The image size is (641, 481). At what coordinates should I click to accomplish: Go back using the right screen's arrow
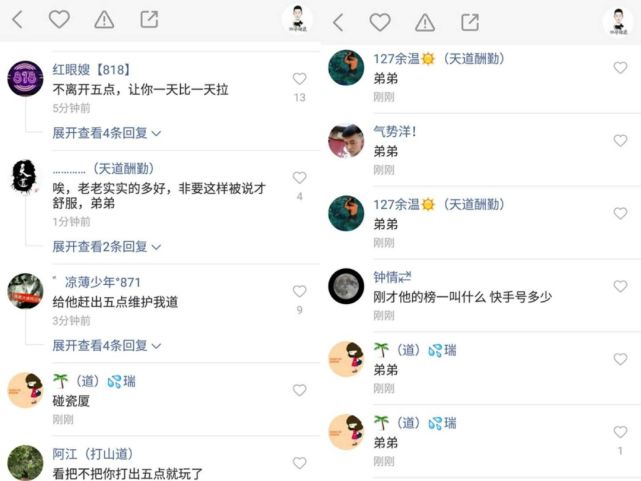click(338, 22)
